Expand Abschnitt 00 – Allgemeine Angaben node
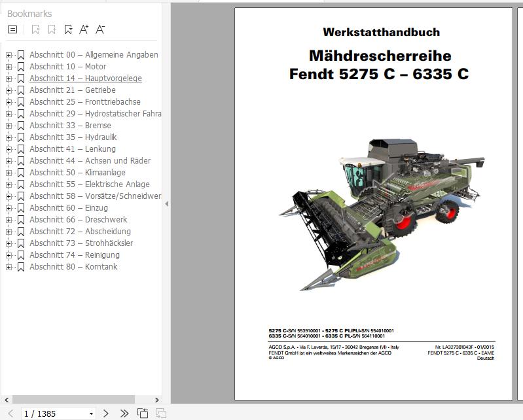This screenshot has width=523, height=420. pos(9,55)
